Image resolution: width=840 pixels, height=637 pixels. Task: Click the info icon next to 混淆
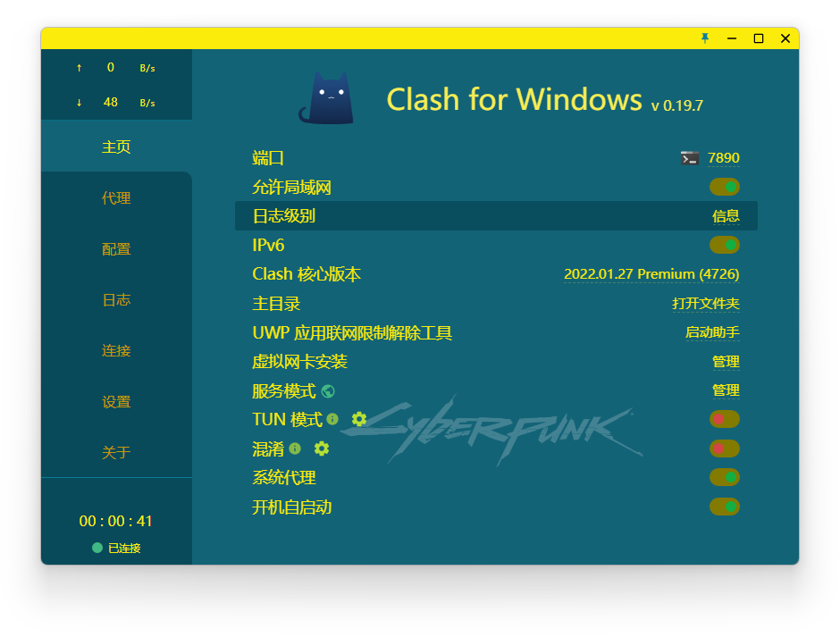point(295,448)
